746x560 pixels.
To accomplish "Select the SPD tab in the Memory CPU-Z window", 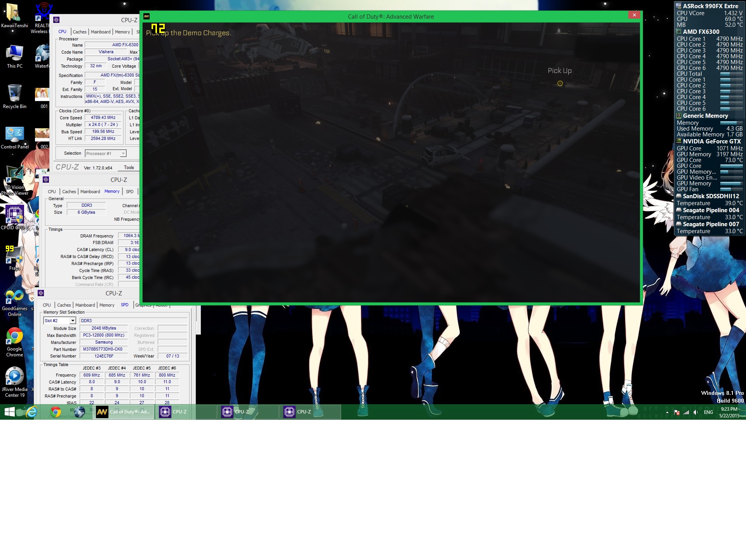I will point(129,192).
